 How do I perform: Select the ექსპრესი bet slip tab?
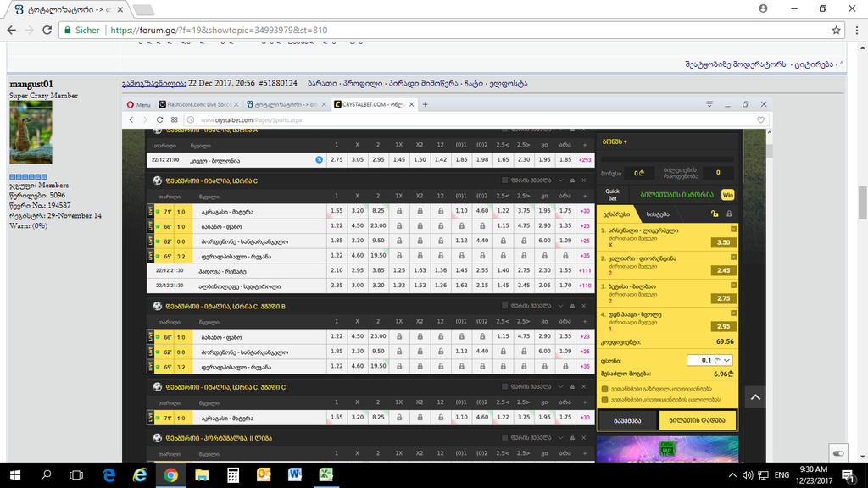[616, 214]
